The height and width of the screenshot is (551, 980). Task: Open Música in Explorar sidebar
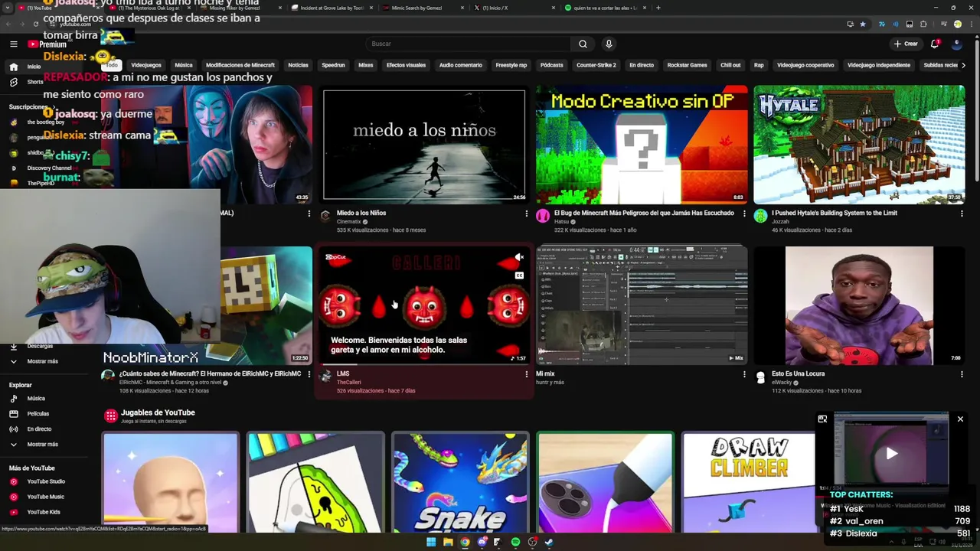(x=36, y=398)
